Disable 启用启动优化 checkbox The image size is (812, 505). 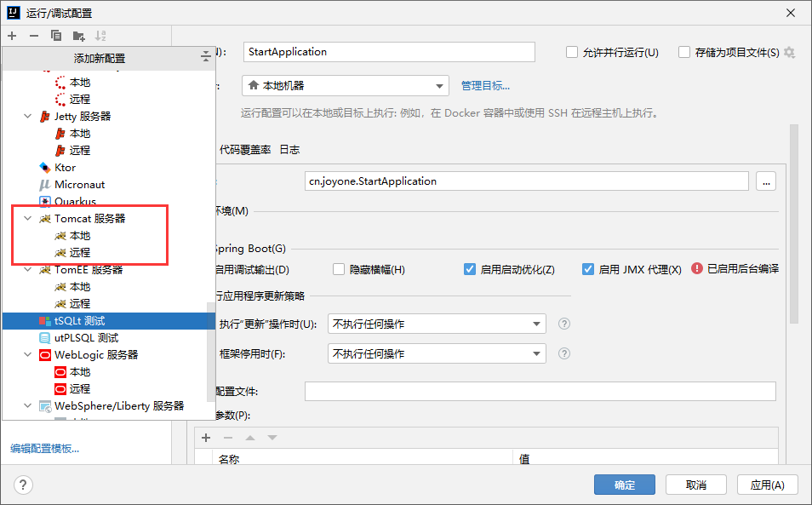[x=470, y=269]
